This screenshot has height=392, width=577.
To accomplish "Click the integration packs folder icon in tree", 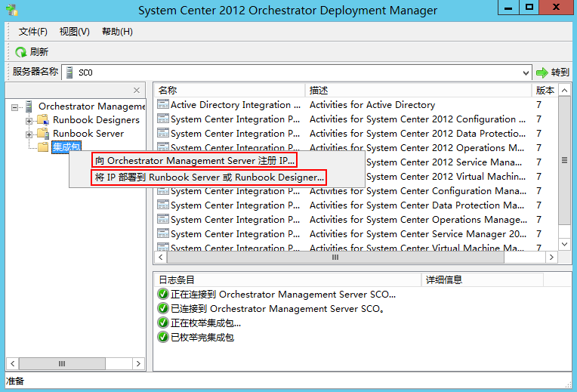I will click(x=43, y=147).
